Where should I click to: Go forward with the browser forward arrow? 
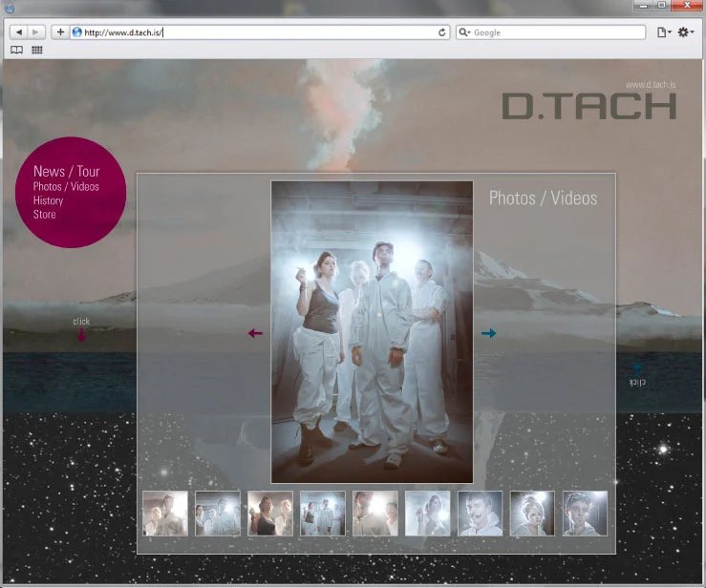pyautogui.click(x=35, y=32)
